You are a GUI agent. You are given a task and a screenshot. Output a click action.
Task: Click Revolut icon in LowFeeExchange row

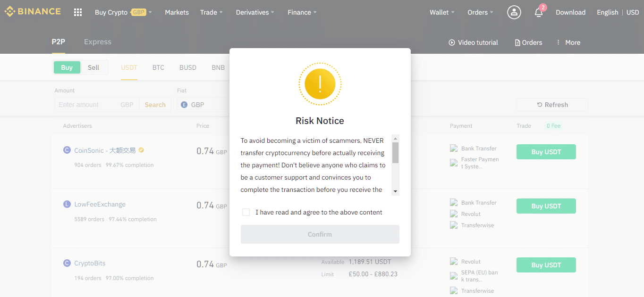click(x=454, y=214)
